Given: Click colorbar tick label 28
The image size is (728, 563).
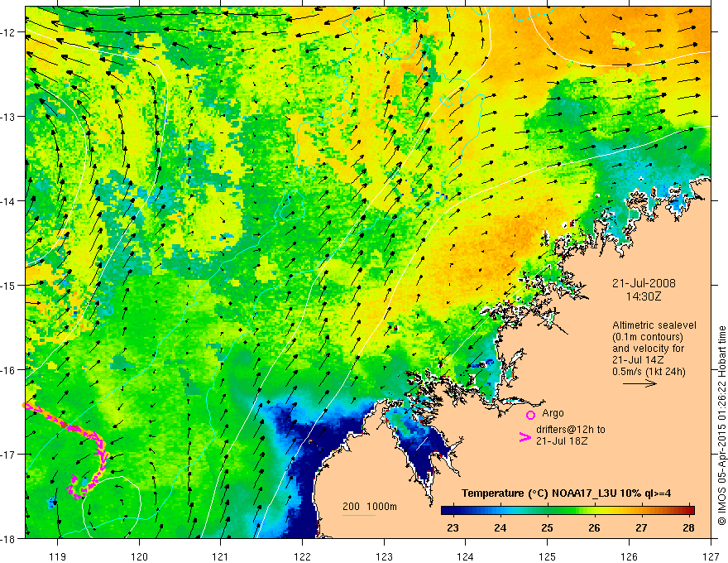Looking at the screenshot, I should pyautogui.click(x=689, y=527).
